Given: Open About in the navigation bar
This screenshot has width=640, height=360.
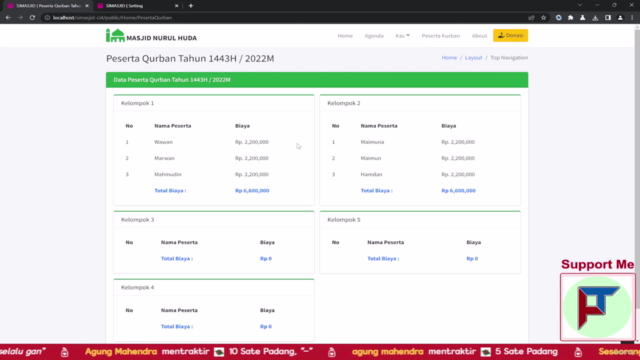Looking at the screenshot, I should [x=479, y=36].
